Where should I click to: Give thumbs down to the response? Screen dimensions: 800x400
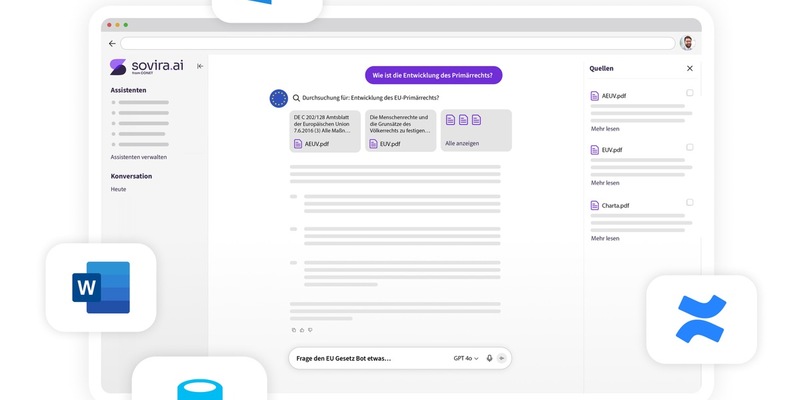310,329
